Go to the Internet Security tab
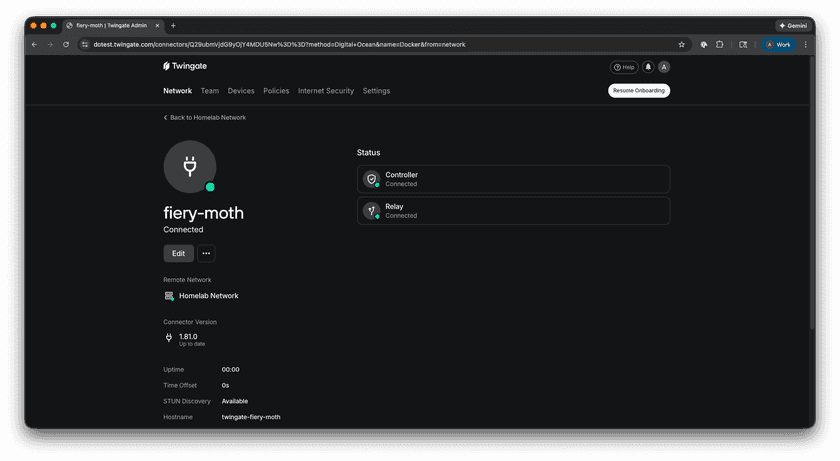The height and width of the screenshot is (461, 840). pos(325,91)
